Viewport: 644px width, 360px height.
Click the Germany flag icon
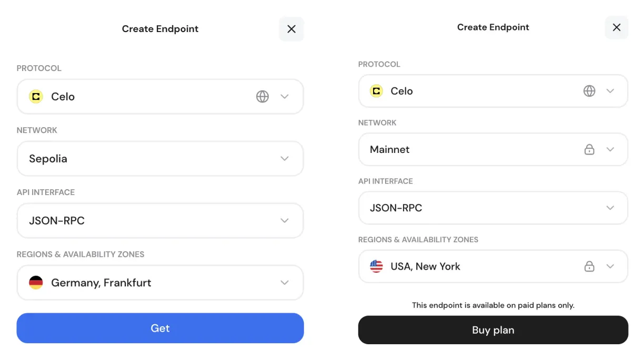35,283
